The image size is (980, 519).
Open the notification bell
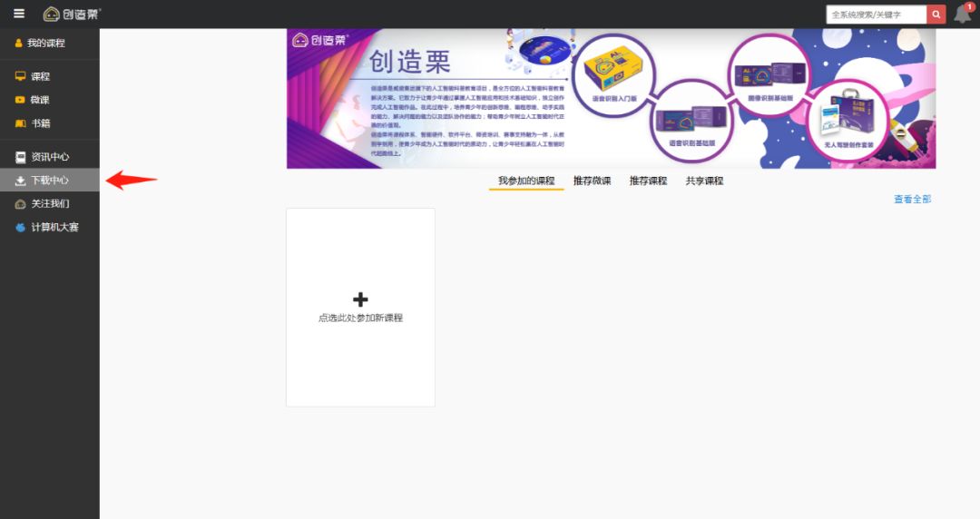(x=963, y=15)
